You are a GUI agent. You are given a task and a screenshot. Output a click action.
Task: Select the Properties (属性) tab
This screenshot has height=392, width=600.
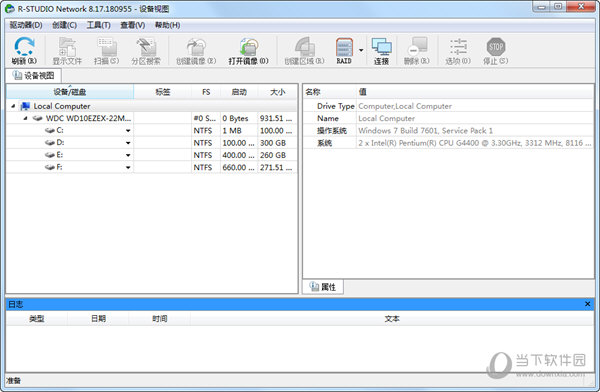(323, 287)
